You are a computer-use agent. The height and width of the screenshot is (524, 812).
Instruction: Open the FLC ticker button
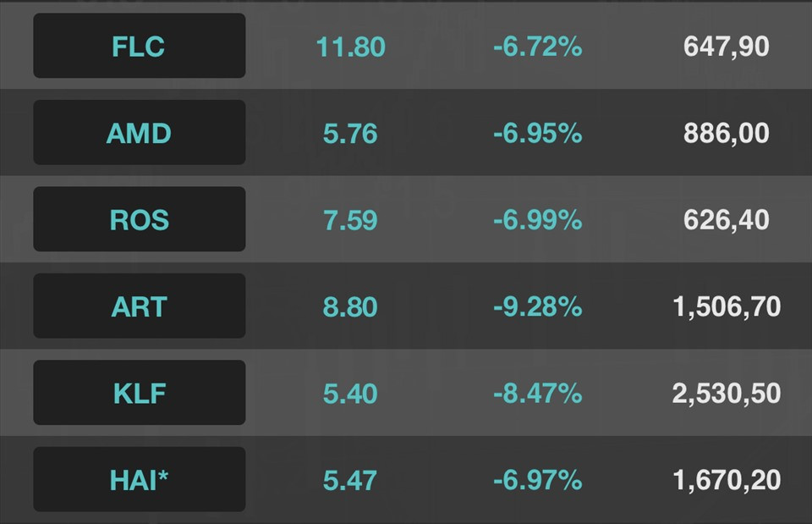pyautogui.click(x=140, y=46)
